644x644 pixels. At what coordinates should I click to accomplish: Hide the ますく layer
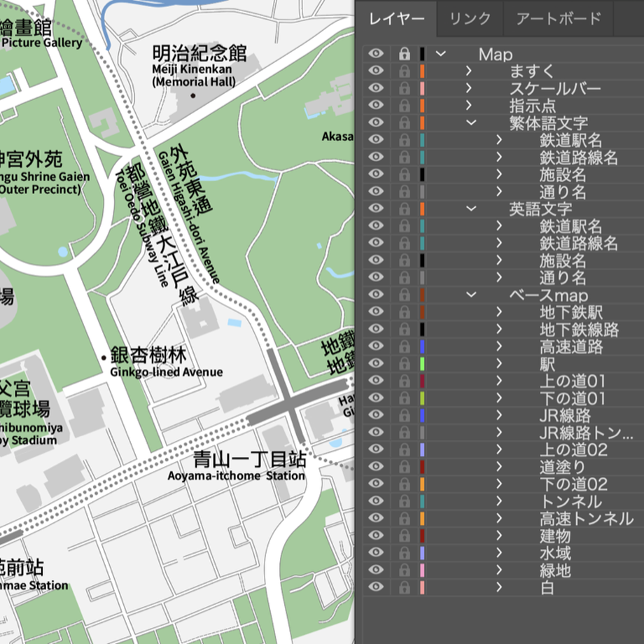coord(376,71)
